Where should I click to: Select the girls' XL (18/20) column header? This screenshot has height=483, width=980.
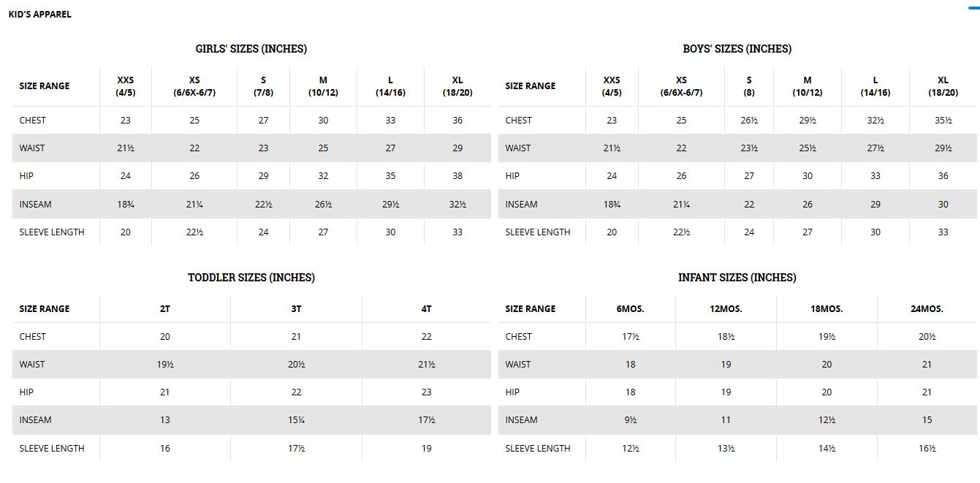click(x=457, y=86)
